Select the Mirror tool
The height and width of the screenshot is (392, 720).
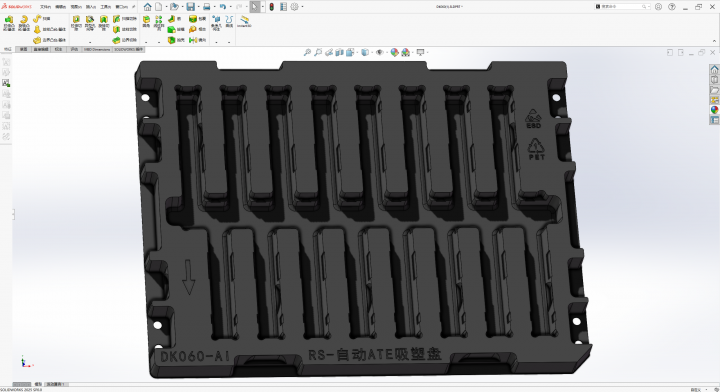(197, 40)
